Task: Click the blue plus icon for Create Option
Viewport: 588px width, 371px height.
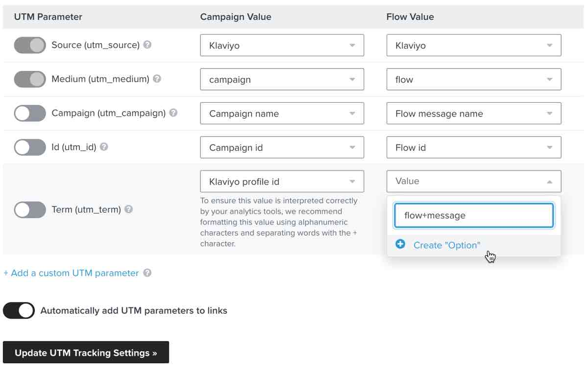Action: coord(400,244)
